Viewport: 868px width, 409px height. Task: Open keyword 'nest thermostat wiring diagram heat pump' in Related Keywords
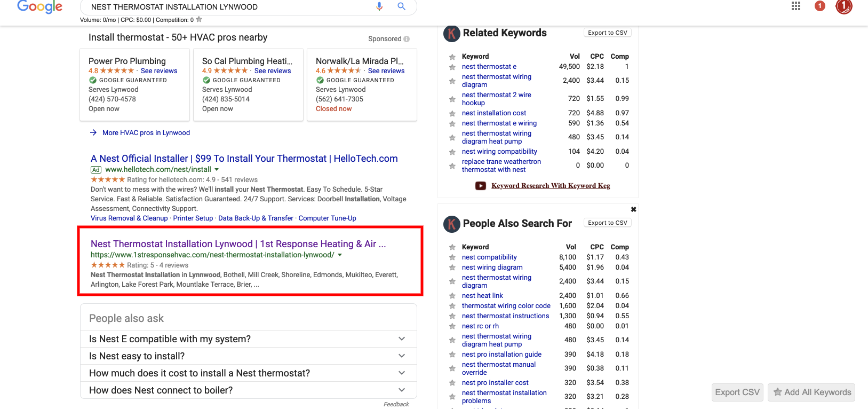click(x=497, y=137)
